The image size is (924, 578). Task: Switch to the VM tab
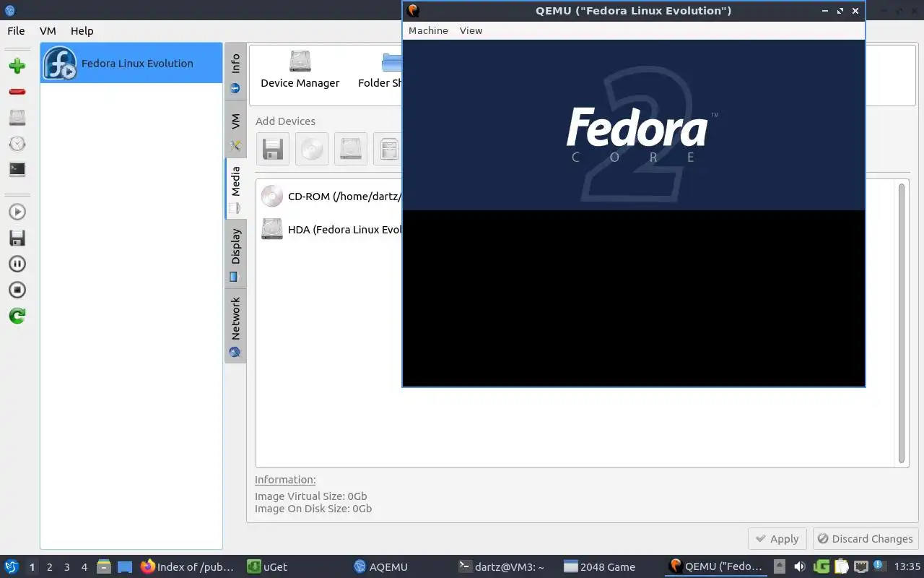(x=235, y=131)
